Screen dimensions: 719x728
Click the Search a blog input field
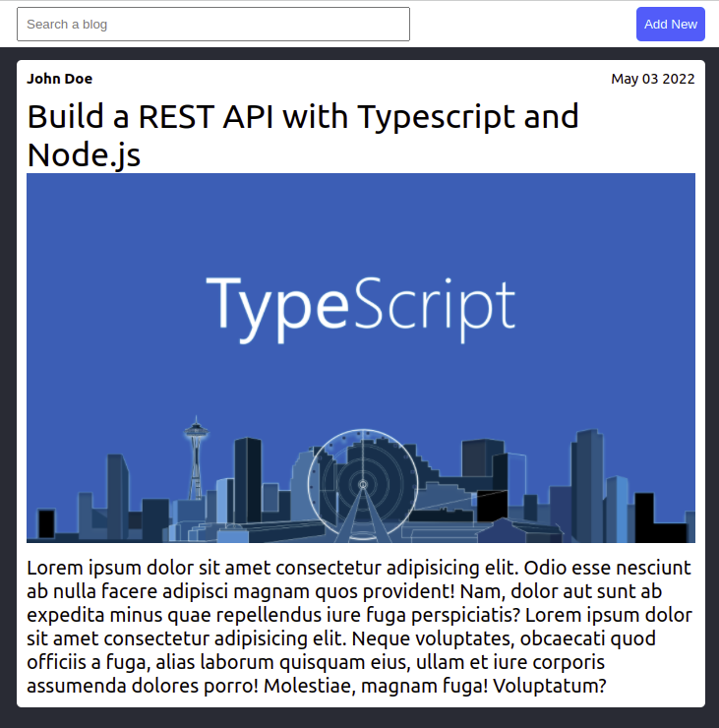213,25
